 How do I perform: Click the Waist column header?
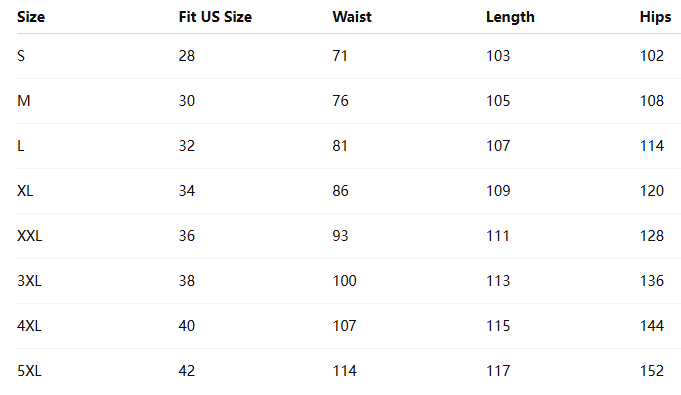pyautogui.click(x=352, y=17)
